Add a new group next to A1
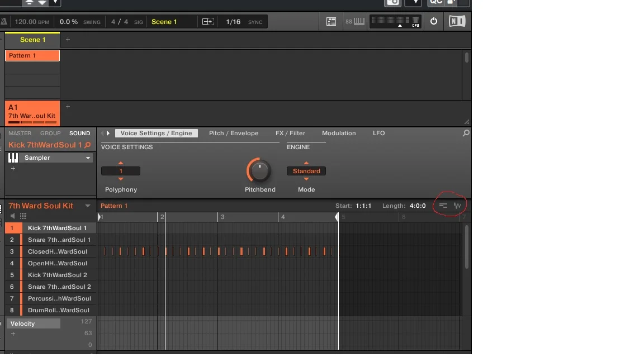The width and height of the screenshot is (644, 362). tap(68, 107)
